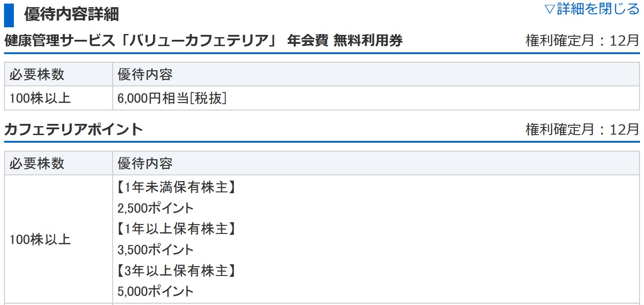
Task: Select the バリューカフェテリア 年会費 無料利用券 heading
Action: coord(203,41)
